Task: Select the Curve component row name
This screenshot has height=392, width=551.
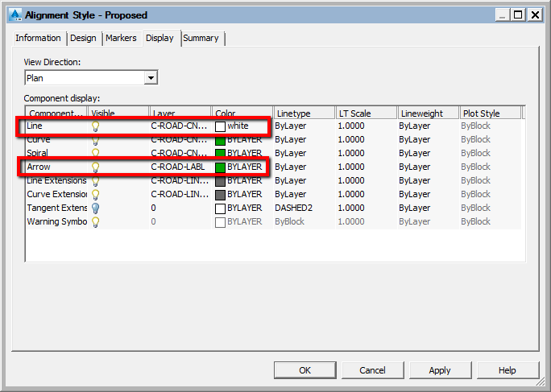Action: [x=39, y=140]
